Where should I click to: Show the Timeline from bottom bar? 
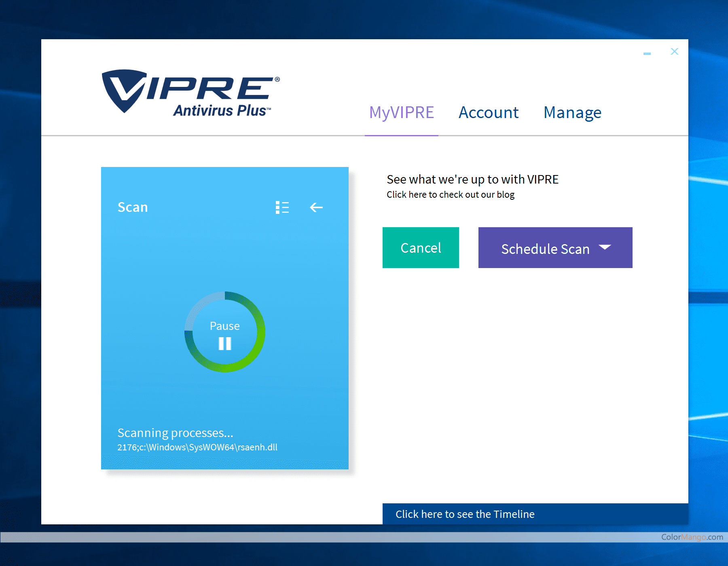[x=465, y=514]
